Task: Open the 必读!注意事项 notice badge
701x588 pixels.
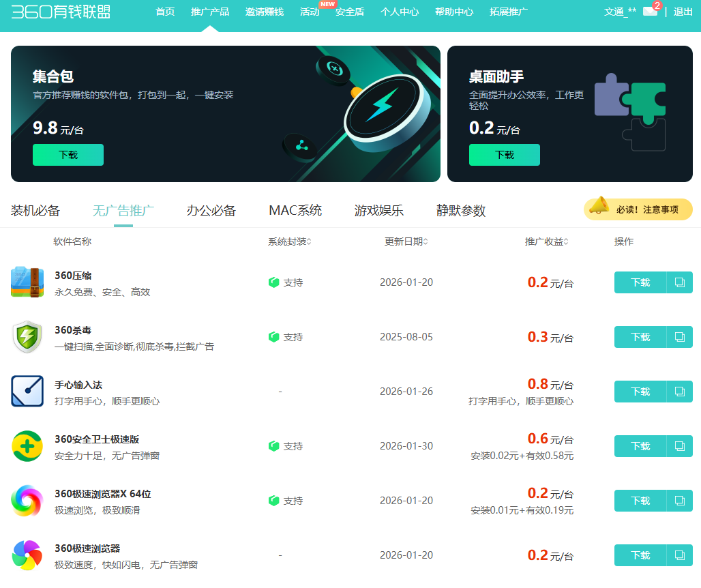Action: point(638,209)
